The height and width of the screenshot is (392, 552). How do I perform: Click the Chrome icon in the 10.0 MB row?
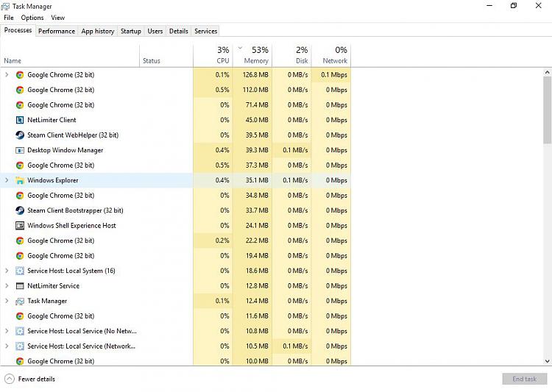20,361
